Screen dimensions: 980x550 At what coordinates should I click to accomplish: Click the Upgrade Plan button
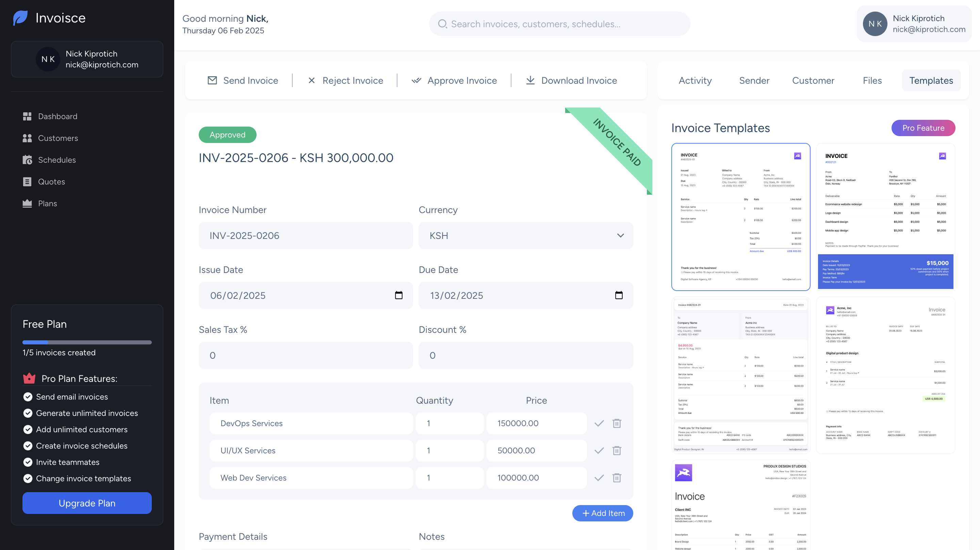point(87,503)
